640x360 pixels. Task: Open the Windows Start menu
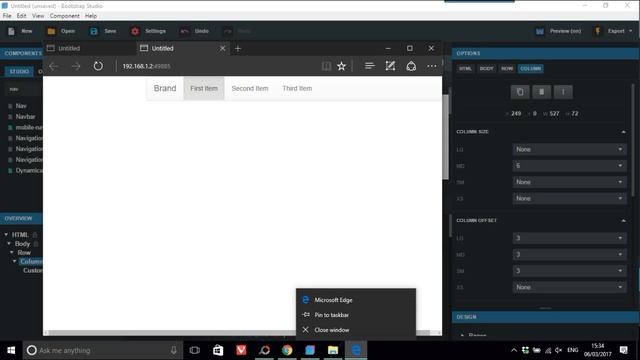[x=11, y=350]
